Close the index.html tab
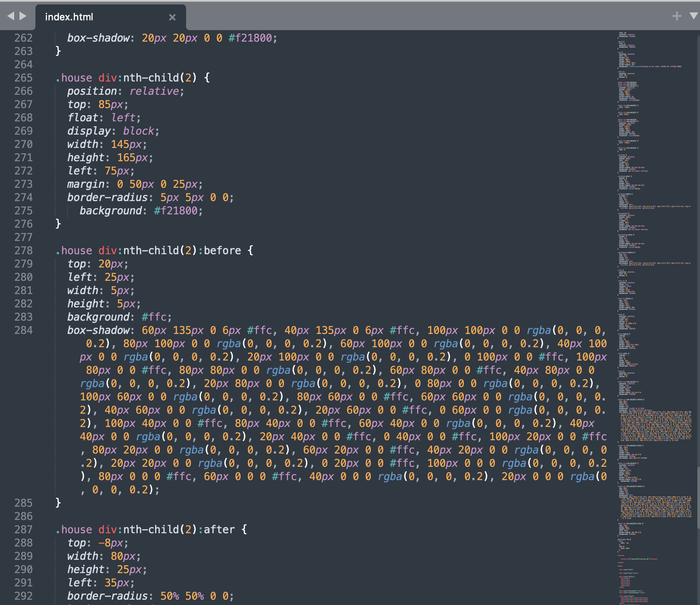This screenshot has width=700, height=605. pos(172,17)
